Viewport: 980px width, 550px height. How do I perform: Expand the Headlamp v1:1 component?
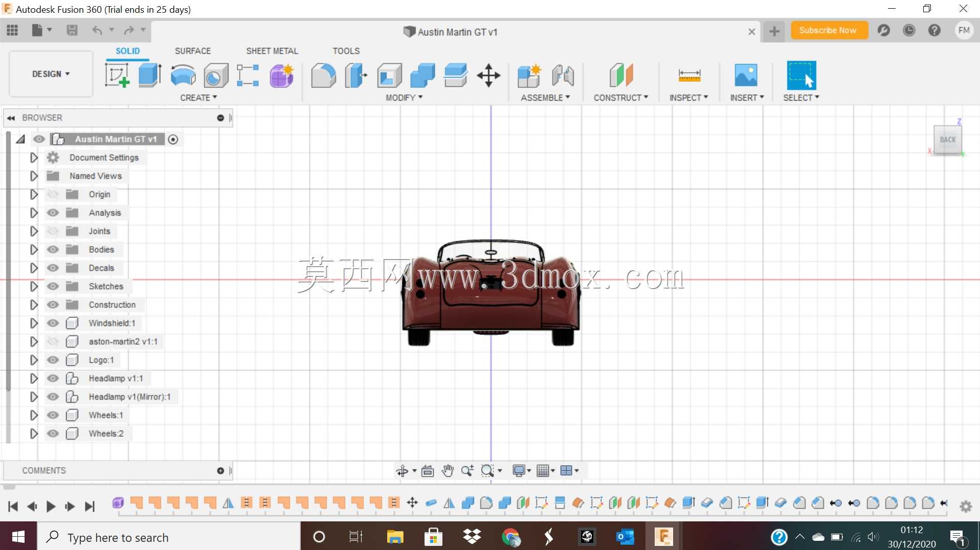[34, 378]
